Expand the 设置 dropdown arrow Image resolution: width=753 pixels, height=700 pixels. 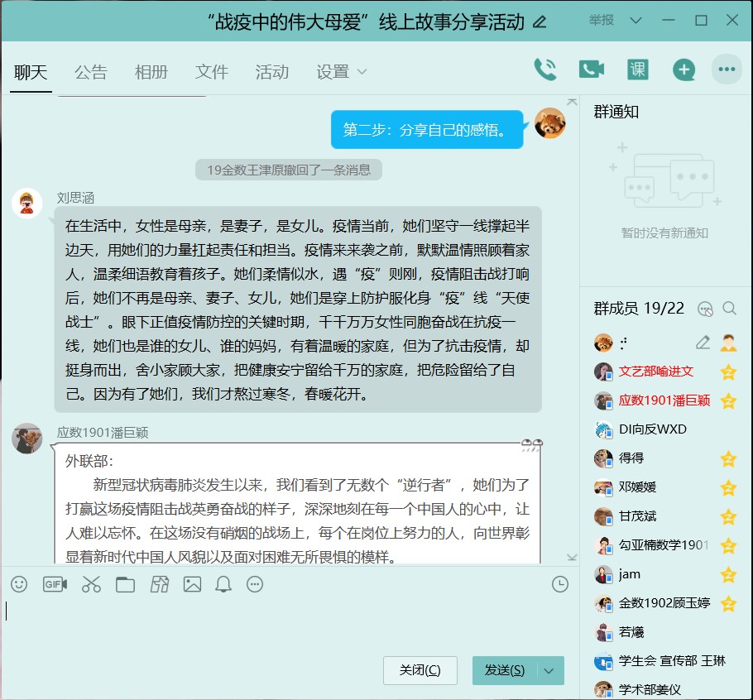point(362,73)
